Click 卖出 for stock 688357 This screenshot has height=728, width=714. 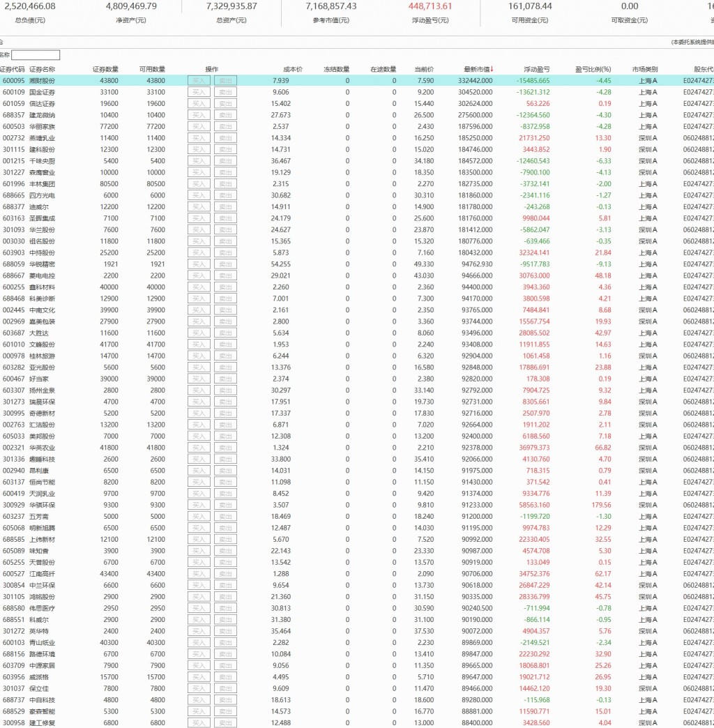[x=226, y=115]
